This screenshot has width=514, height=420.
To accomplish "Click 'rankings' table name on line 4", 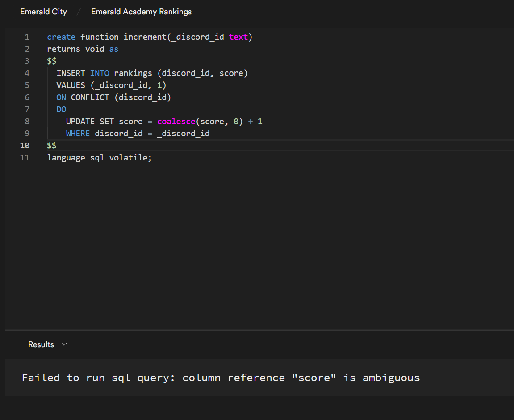I will click(133, 73).
